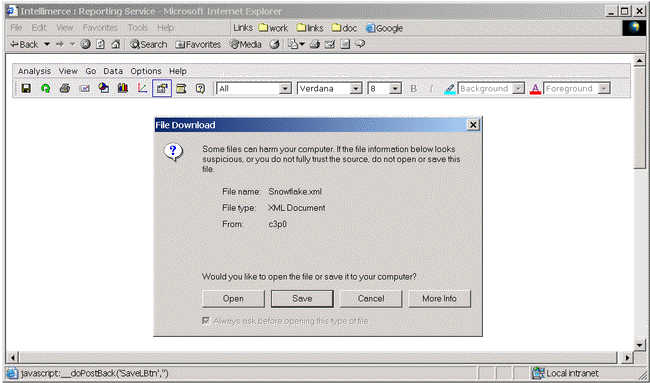The width and height of the screenshot is (650, 383).
Task: Open the links bookmark folder
Action: coord(310,28)
